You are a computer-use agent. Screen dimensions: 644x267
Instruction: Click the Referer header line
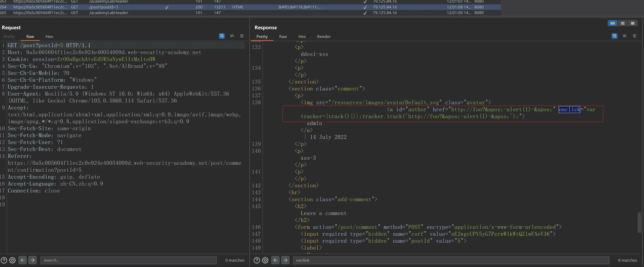pos(124,163)
